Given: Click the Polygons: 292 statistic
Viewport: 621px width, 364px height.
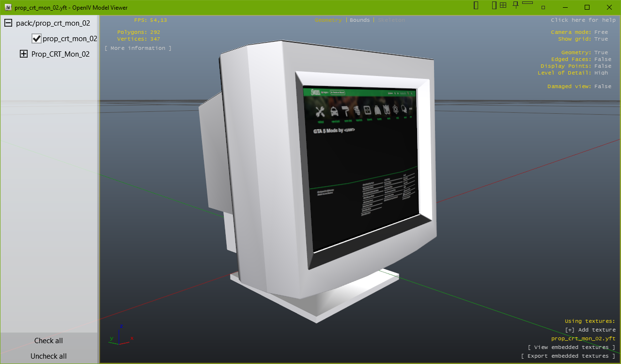Looking at the screenshot, I should (x=139, y=32).
